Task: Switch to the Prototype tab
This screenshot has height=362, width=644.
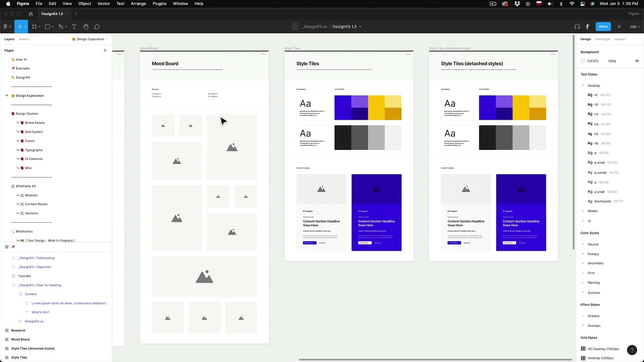Action: (602, 39)
